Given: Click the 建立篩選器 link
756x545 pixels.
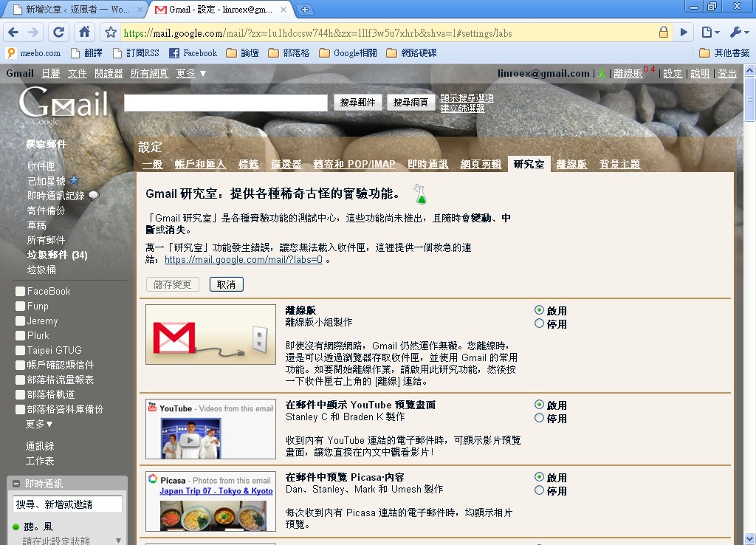Looking at the screenshot, I should (462, 109).
